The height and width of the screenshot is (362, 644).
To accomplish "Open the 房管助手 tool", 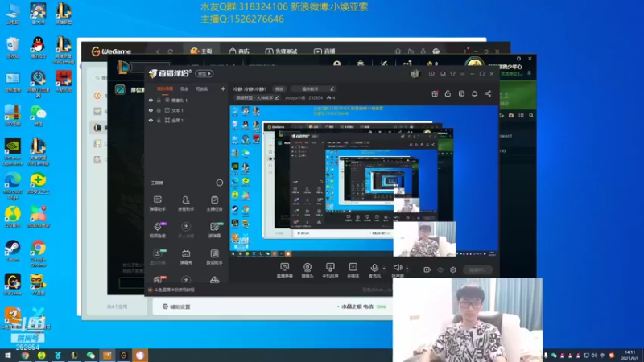I will [x=186, y=204].
